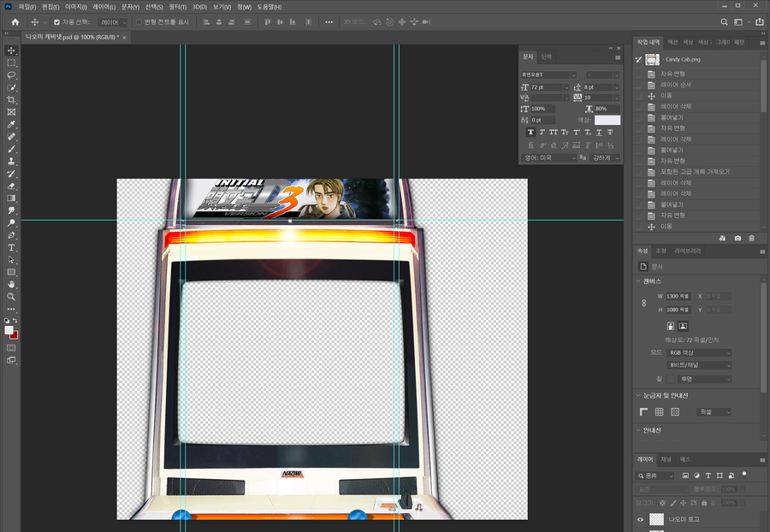
Task: Toggle 자동 선택 checkbox
Action: tap(56, 22)
